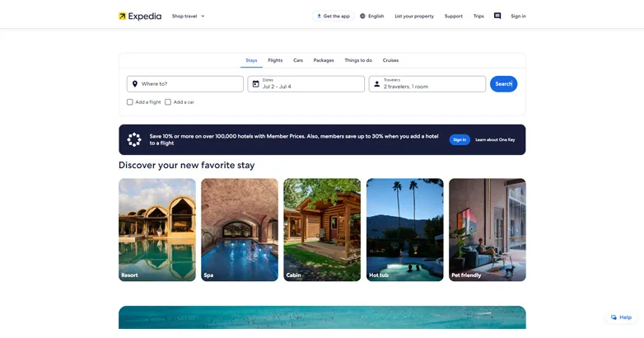Open the Hot tub stay card
The image size is (644, 338).
coord(404,230)
